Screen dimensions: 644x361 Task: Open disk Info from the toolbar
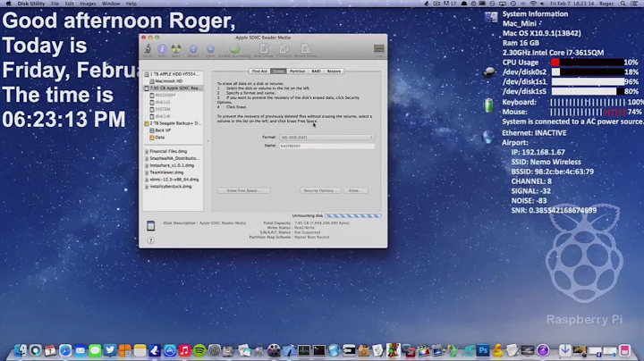[162, 49]
